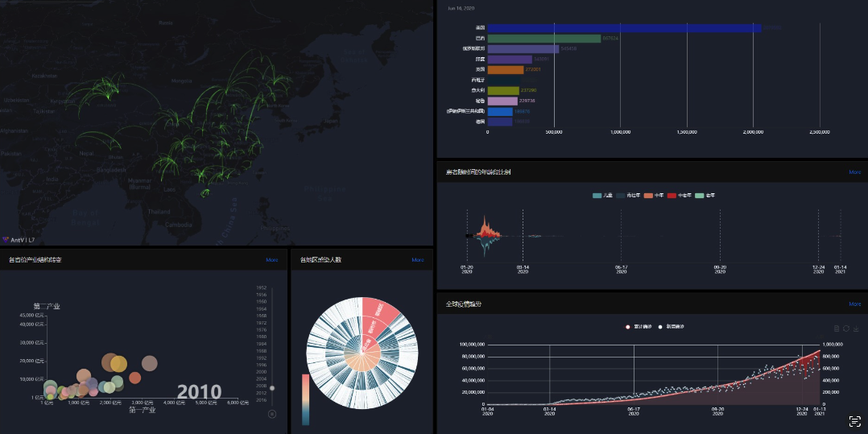Click the restore icon in trend chart toolbox

pyautogui.click(x=846, y=329)
